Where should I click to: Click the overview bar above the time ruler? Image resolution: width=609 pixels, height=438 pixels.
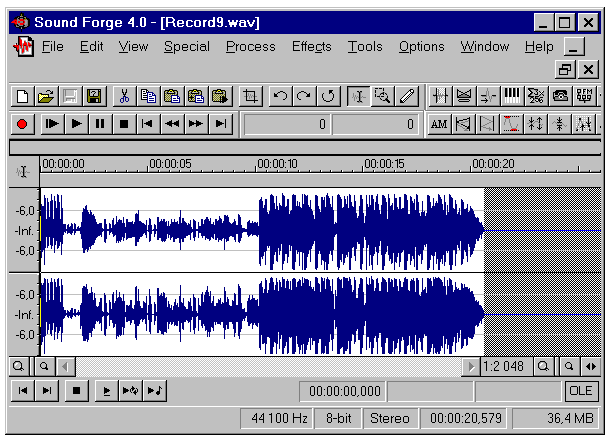click(x=305, y=148)
